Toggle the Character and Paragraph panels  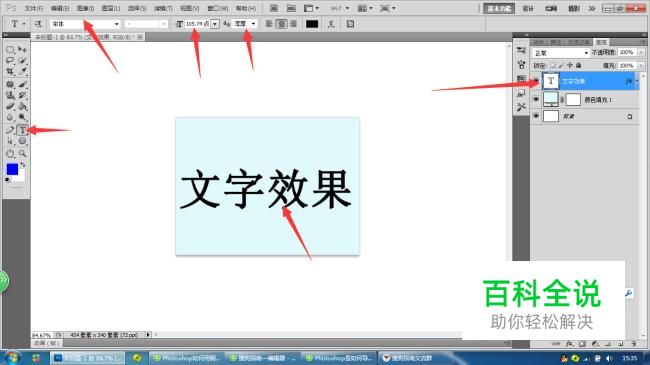(x=350, y=24)
